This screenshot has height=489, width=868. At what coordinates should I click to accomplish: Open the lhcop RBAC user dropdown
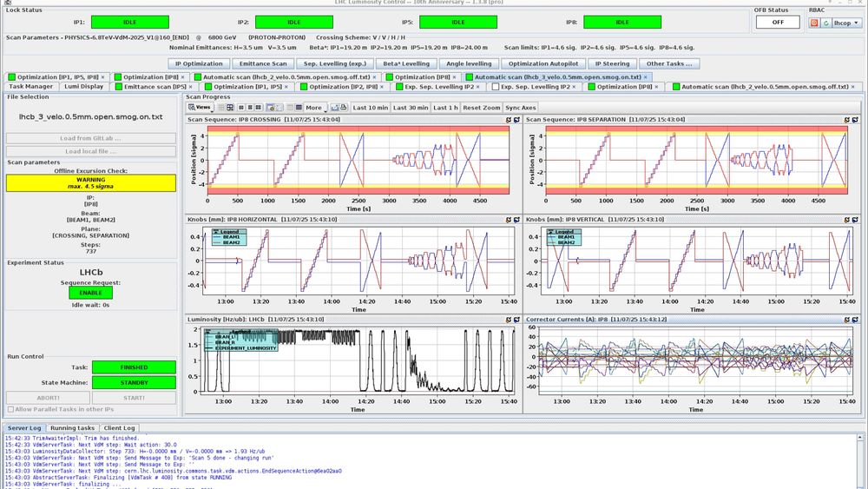point(847,23)
